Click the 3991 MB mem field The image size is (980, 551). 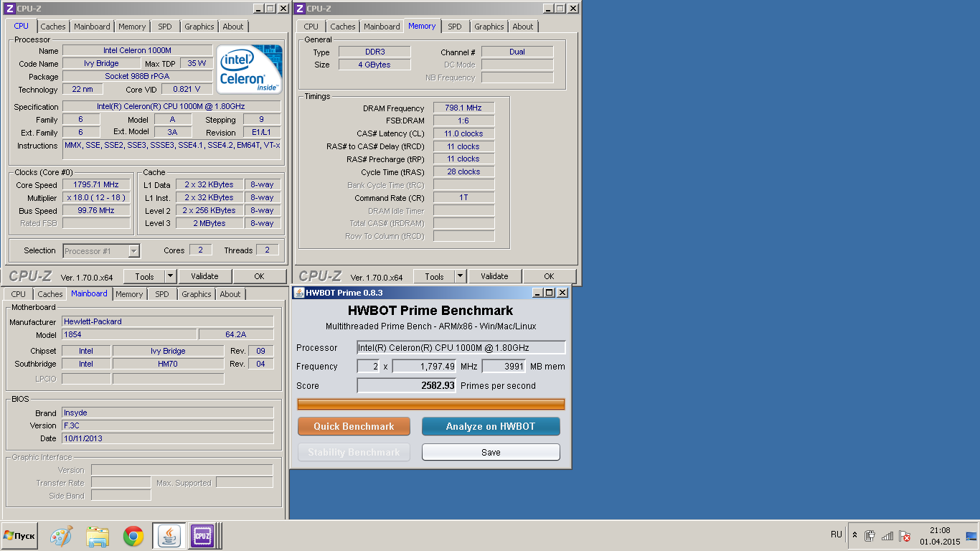pyautogui.click(x=504, y=366)
